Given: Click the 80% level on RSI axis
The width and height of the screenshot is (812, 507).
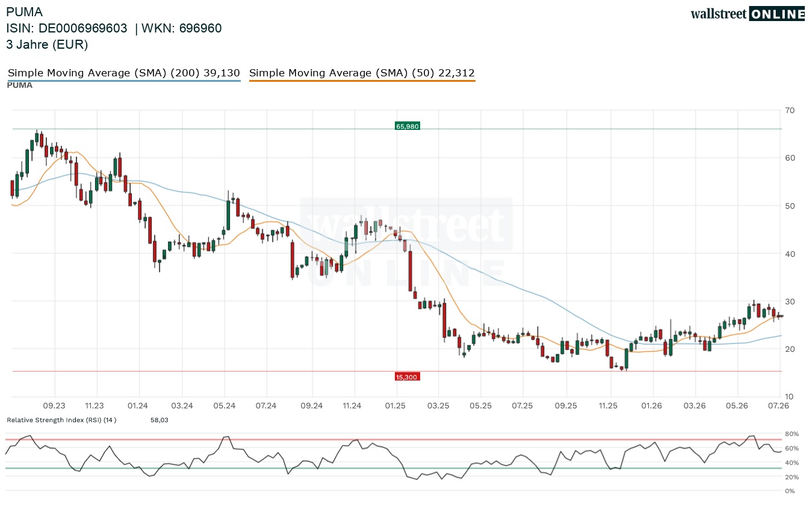Looking at the screenshot, I should [792, 434].
